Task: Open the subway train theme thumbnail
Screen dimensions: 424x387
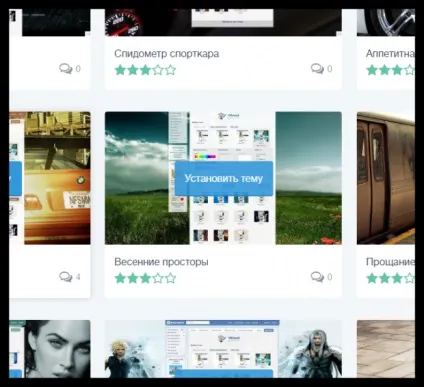Action: coord(386,178)
